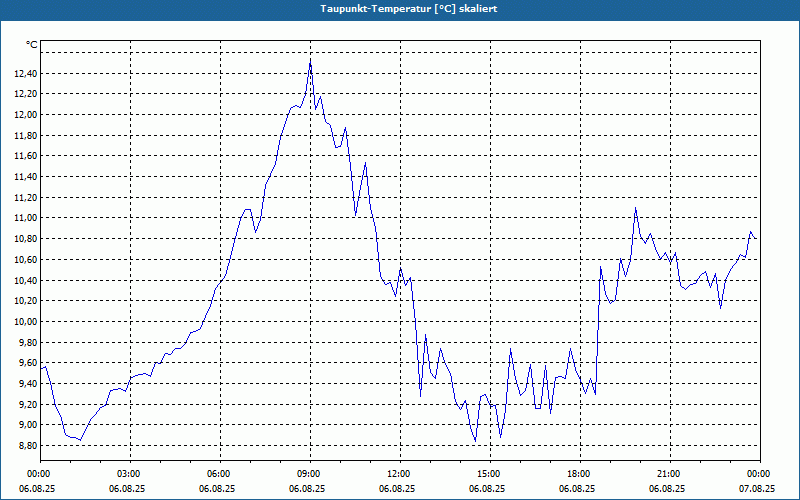Click the '00:00' time label above 07.08.25
800x500 pixels.
click(x=760, y=474)
